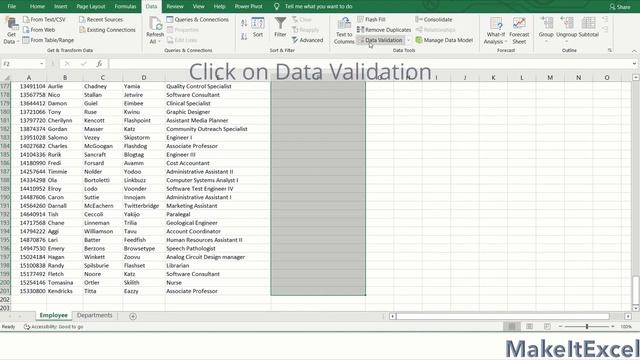This screenshot has width=640, height=360.
Task: Create a Forecast Sheet
Action: (519, 31)
